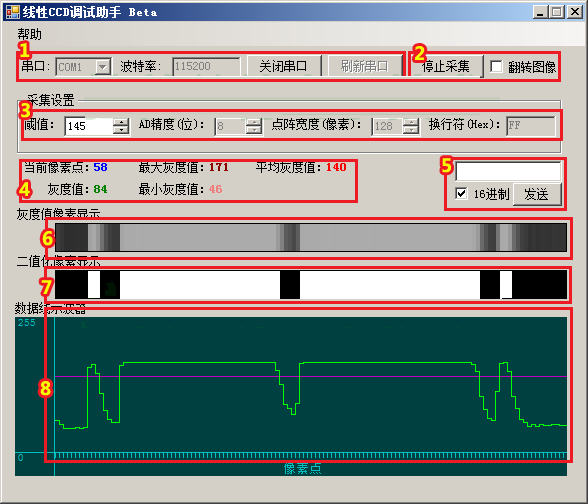Click the 当前像素点 value 58
The image size is (588, 504).
(x=100, y=167)
